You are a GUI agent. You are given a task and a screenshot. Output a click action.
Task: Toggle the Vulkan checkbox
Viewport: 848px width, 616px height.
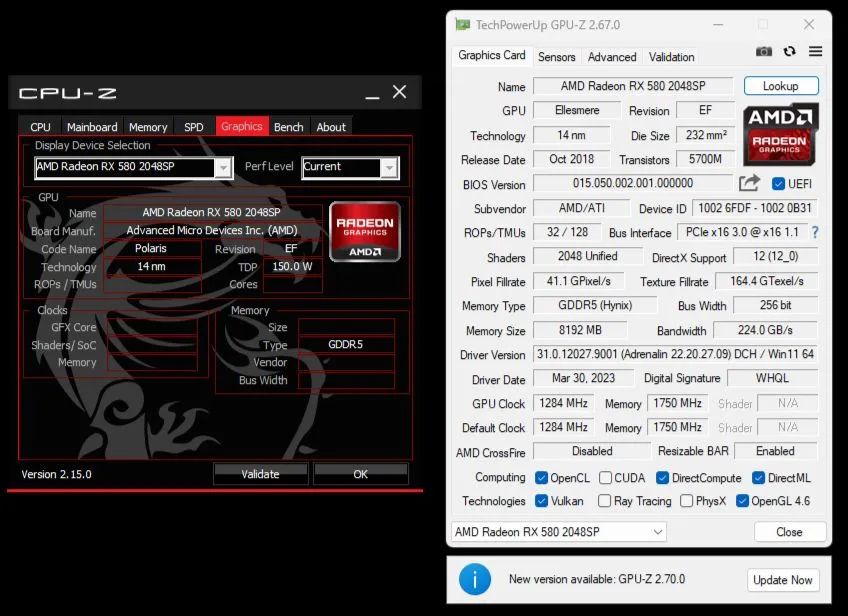pyautogui.click(x=541, y=501)
